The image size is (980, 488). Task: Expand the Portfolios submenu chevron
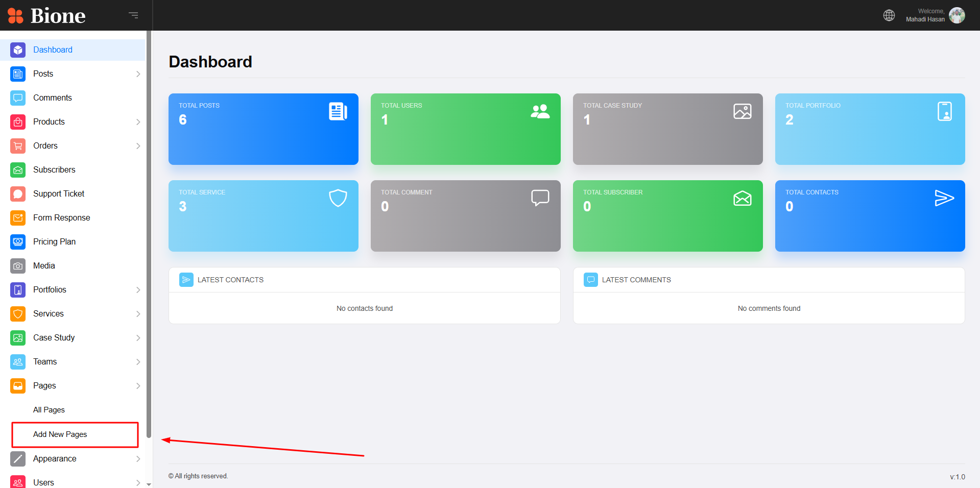coord(138,290)
